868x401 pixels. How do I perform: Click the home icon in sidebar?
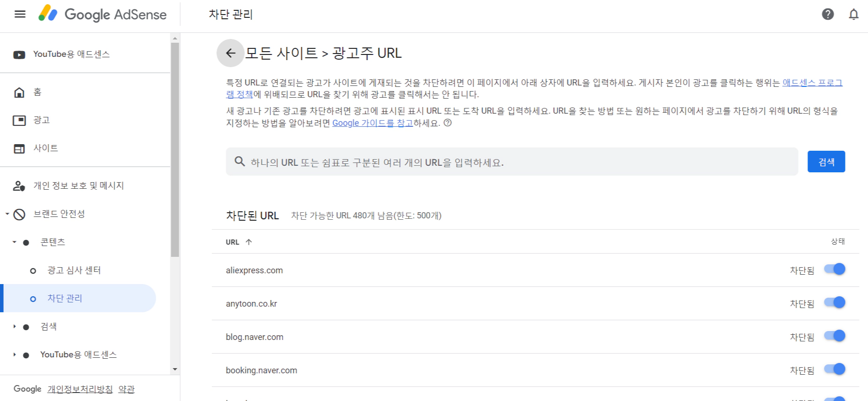click(x=19, y=92)
